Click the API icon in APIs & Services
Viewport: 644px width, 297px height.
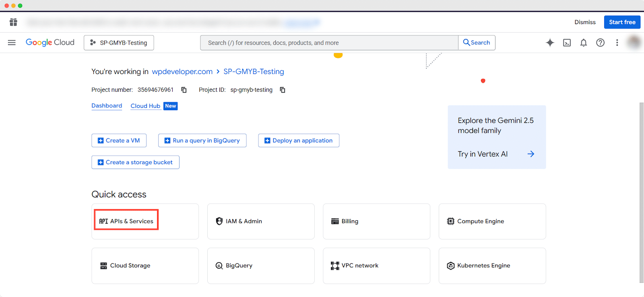coord(103,221)
